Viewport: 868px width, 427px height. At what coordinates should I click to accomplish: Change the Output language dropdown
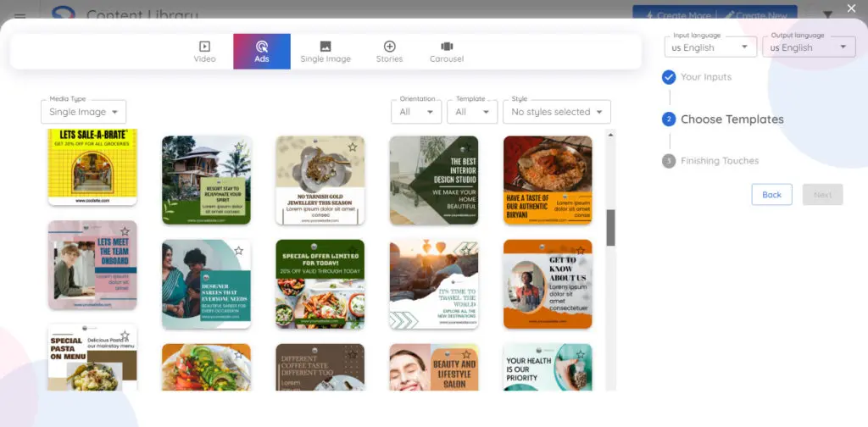(x=809, y=47)
